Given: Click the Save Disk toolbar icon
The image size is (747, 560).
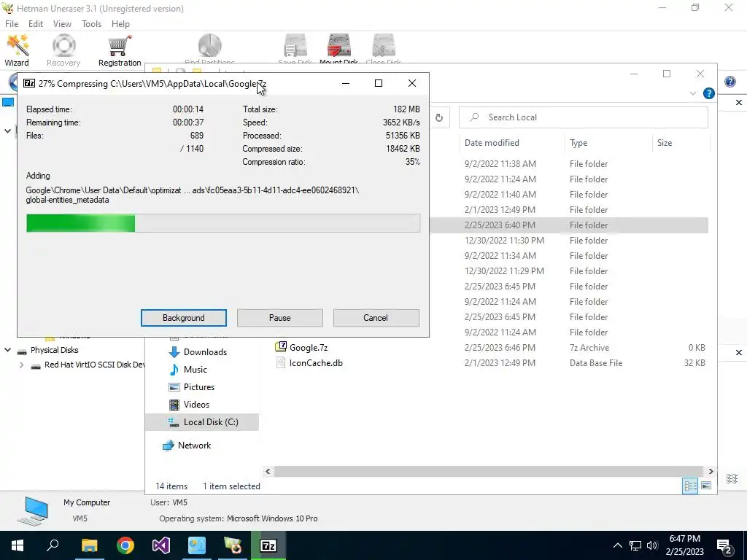Looking at the screenshot, I should pos(295,49).
